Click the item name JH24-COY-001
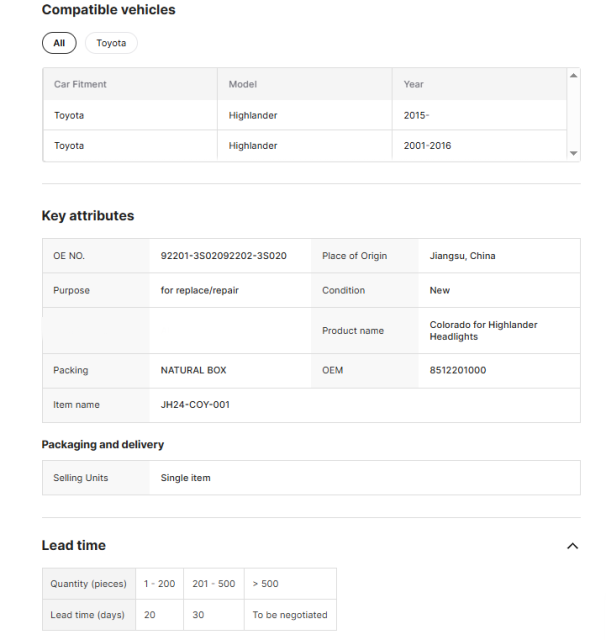The height and width of the screenshot is (640, 606). 196,405
